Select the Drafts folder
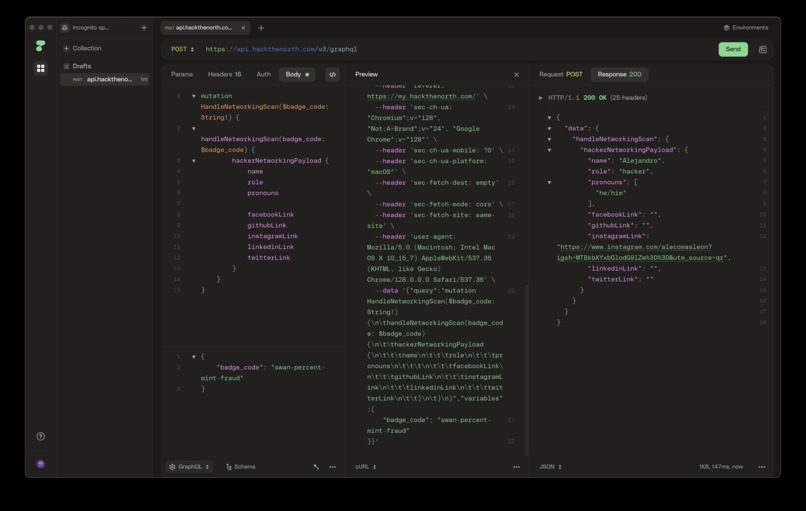The image size is (806, 511). pos(78,66)
